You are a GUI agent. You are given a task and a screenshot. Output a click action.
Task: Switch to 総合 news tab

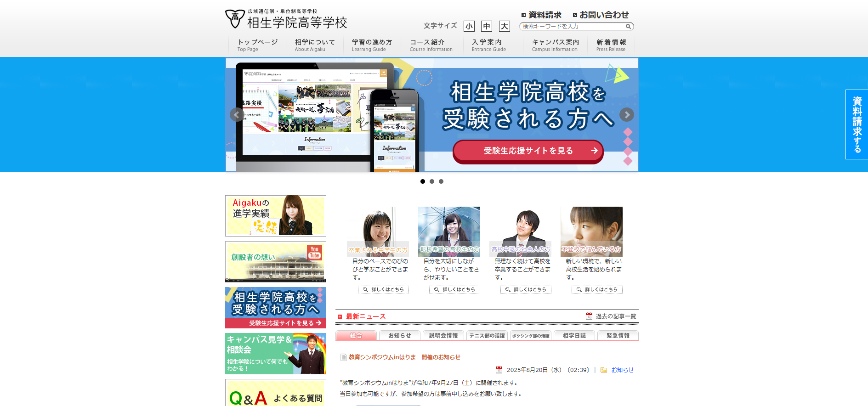(356, 336)
